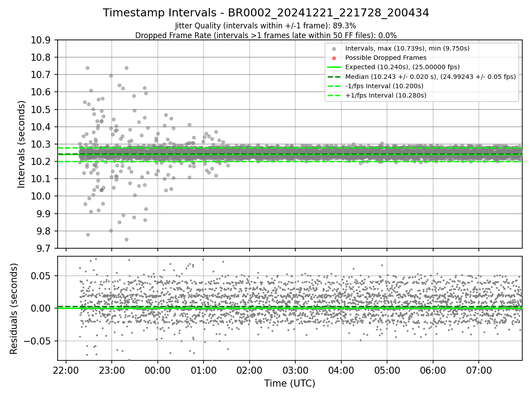Screen dimensions: 532x399
Task: Click legend entry starting with "Median (10.243 +/- 0.020 s)"
Action: [430, 76]
